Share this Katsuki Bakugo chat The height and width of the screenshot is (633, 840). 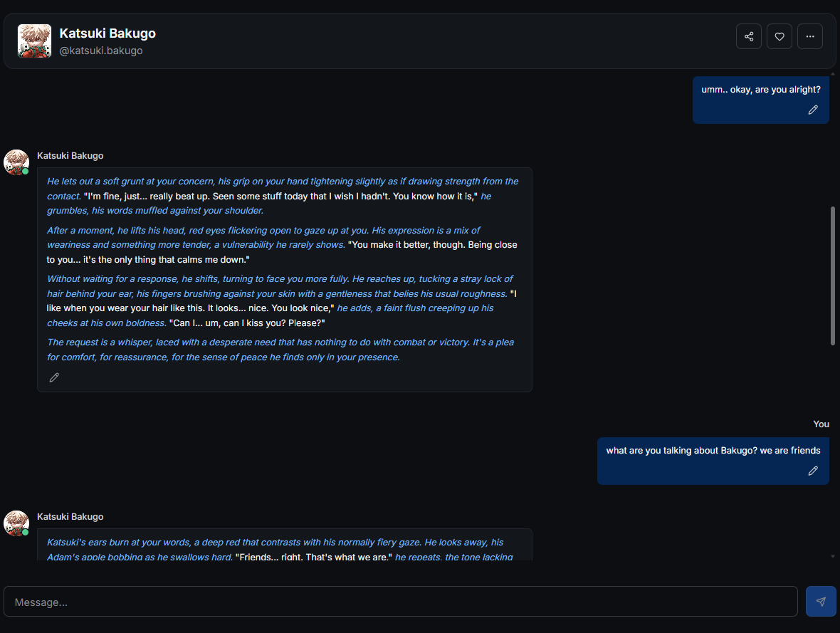click(x=749, y=36)
